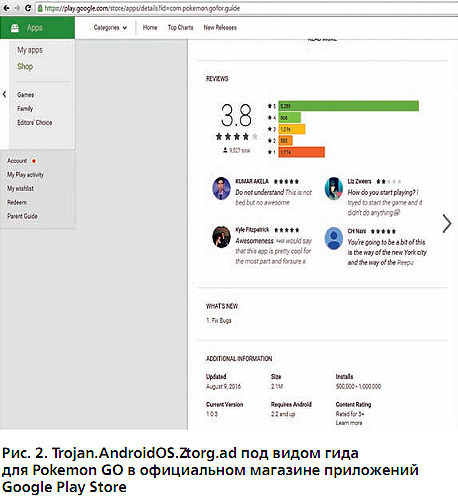Click the yellow 3-star rating bar

(292, 129)
